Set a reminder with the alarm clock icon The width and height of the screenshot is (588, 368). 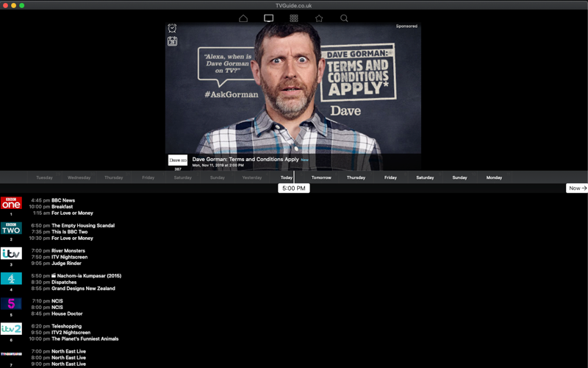(172, 28)
